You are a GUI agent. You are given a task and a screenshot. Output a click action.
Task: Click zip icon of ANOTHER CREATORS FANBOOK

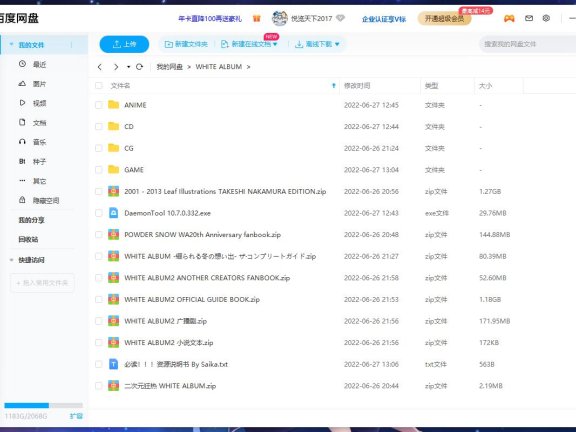(114, 278)
